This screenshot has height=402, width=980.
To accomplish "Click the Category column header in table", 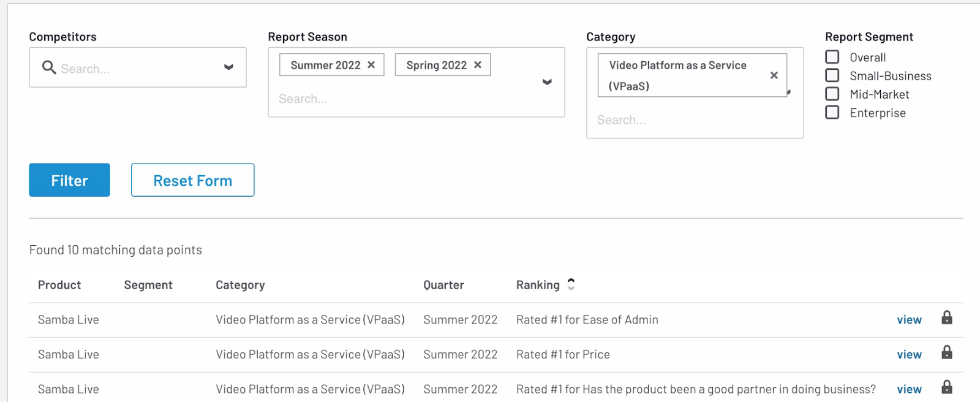I will (240, 285).
